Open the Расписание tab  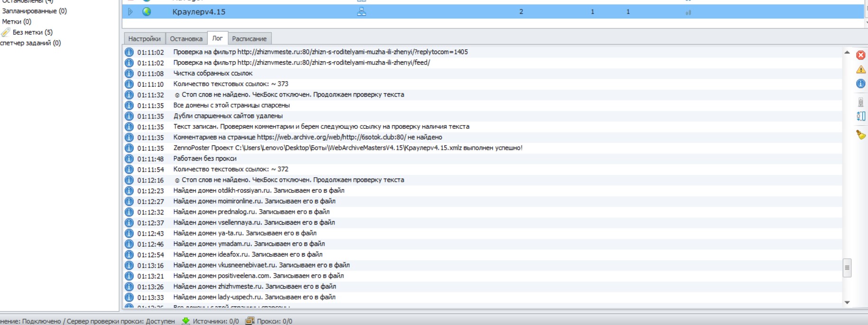pyautogui.click(x=249, y=39)
